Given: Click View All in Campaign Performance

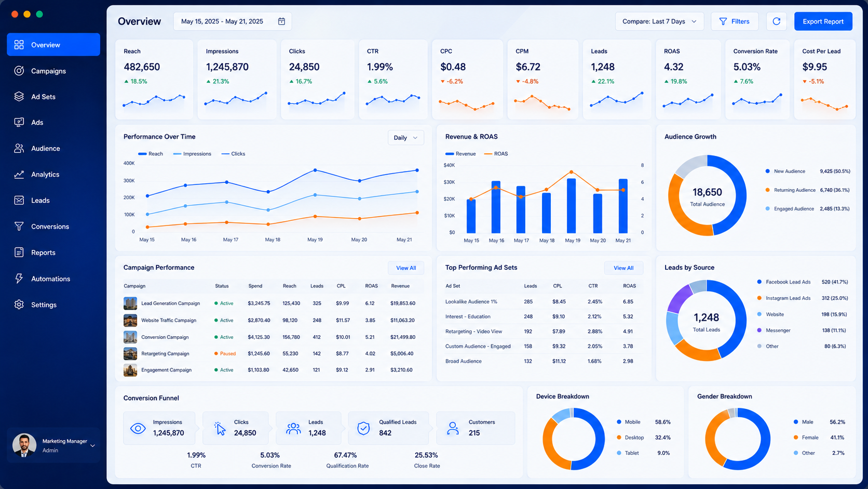Looking at the screenshot, I should [x=406, y=268].
